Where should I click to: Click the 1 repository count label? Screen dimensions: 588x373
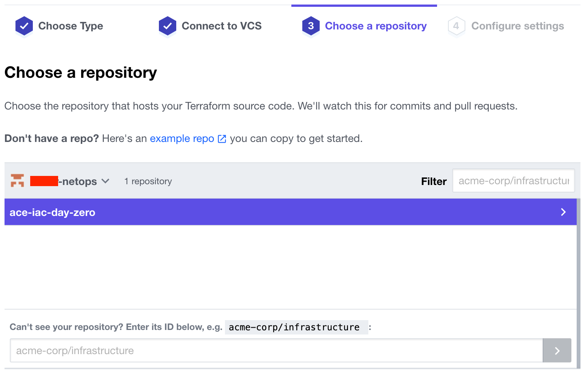(148, 181)
